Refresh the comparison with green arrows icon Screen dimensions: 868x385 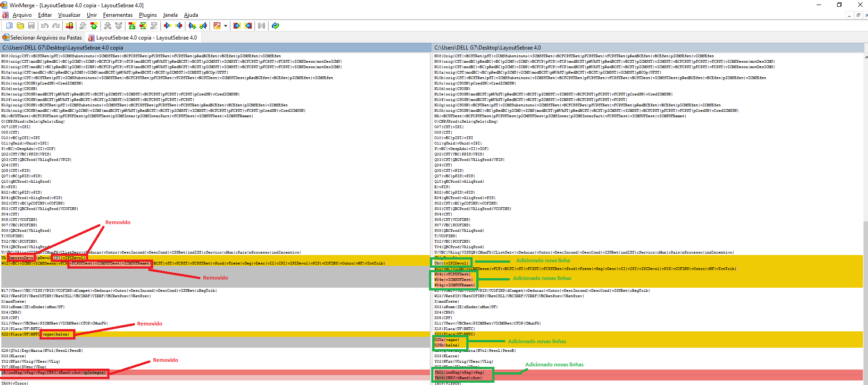pyautogui.click(x=275, y=26)
